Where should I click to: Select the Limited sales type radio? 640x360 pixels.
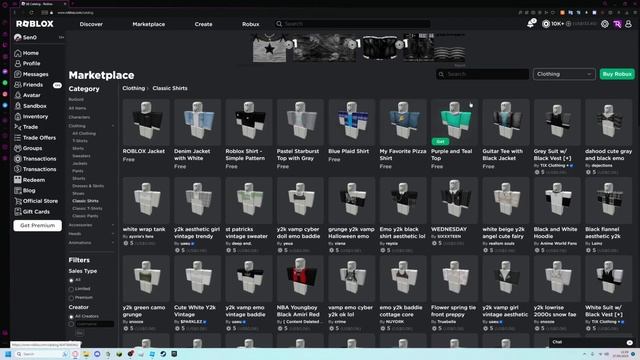[71, 289]
